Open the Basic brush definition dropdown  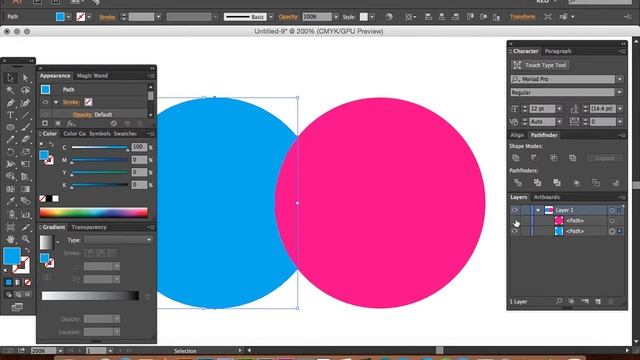click(x=271, y=17)
